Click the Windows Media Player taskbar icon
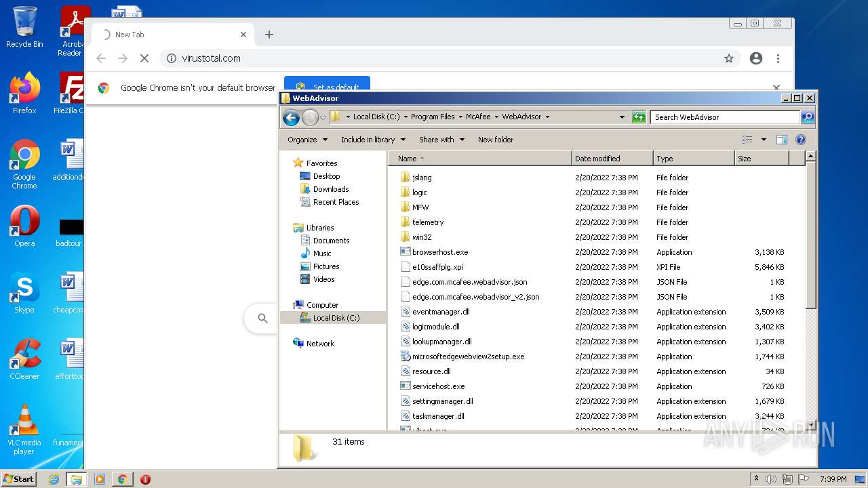 coord(100,479)
